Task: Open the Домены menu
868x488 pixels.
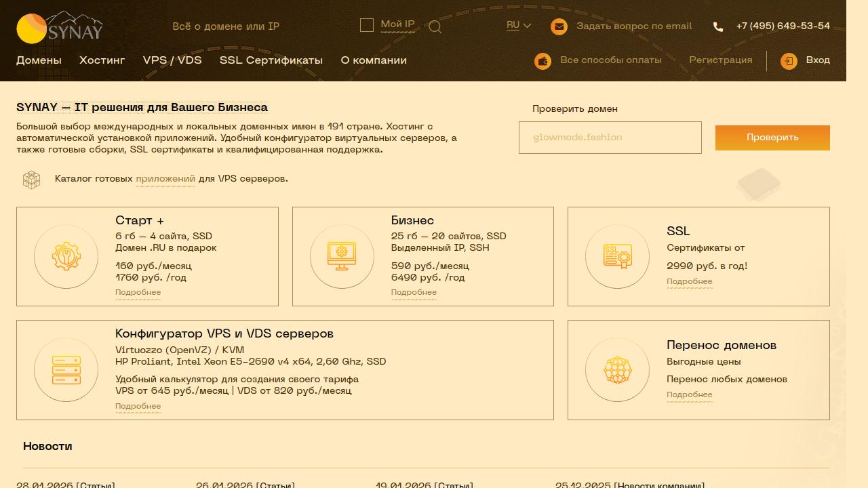Action: (x=39, y=60)
